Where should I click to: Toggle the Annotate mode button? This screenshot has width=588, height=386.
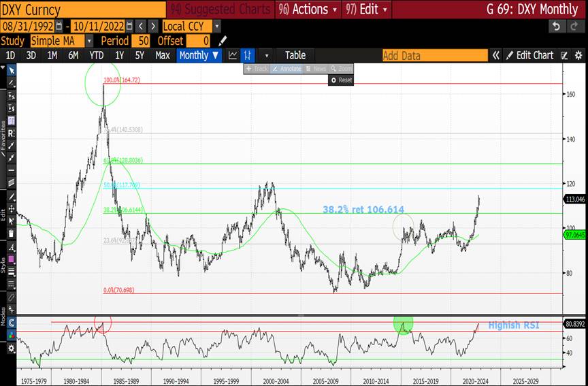click(287, 69)
